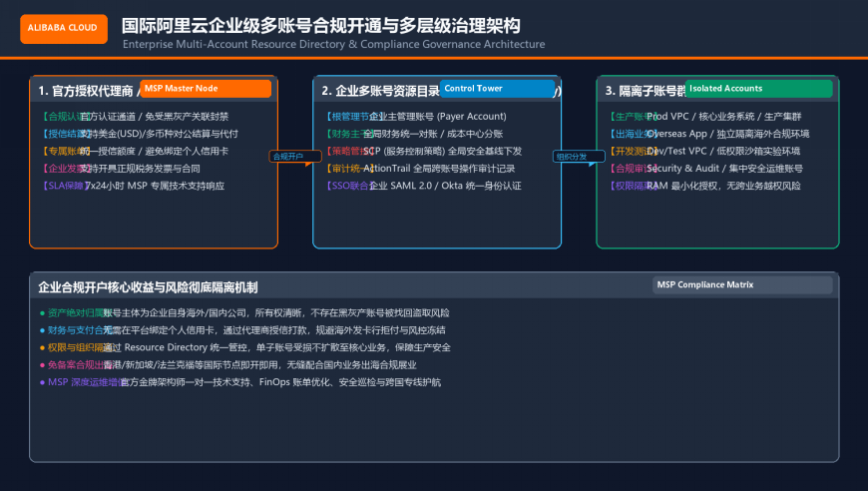
Task: Click the green bullet before 资产绝对归属
Action: (42, 313)
